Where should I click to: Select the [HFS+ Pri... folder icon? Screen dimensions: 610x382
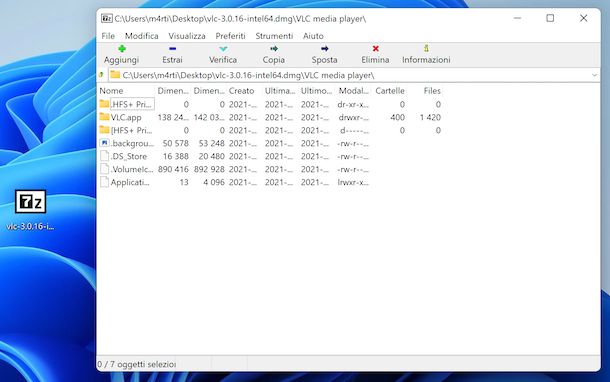click(104, 130)
